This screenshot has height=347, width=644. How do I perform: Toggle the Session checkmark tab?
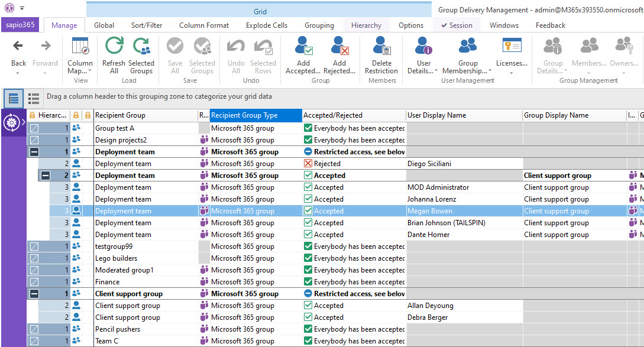(456, 25)
